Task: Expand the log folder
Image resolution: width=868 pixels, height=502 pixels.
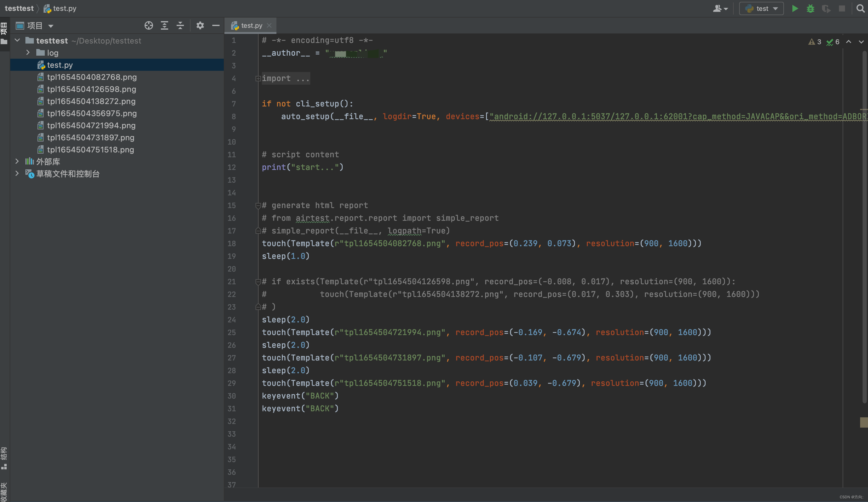Action: tap(28, 53)
